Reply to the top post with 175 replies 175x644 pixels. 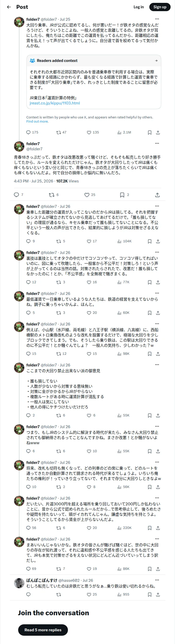pos(29,132)
